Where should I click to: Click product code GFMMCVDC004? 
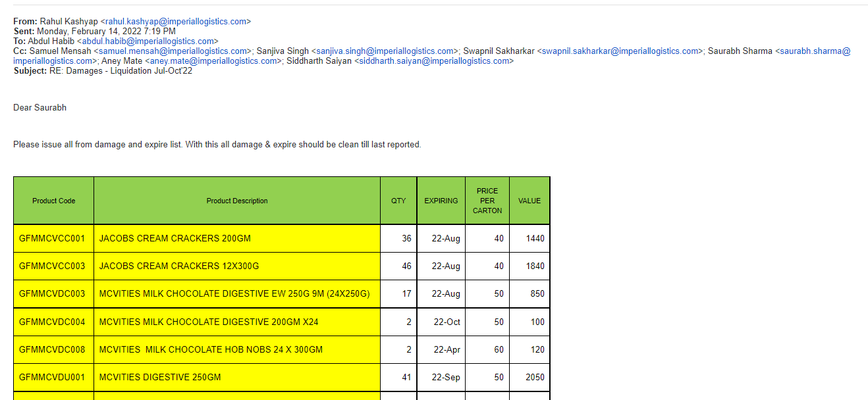click(x=52, y=322)
